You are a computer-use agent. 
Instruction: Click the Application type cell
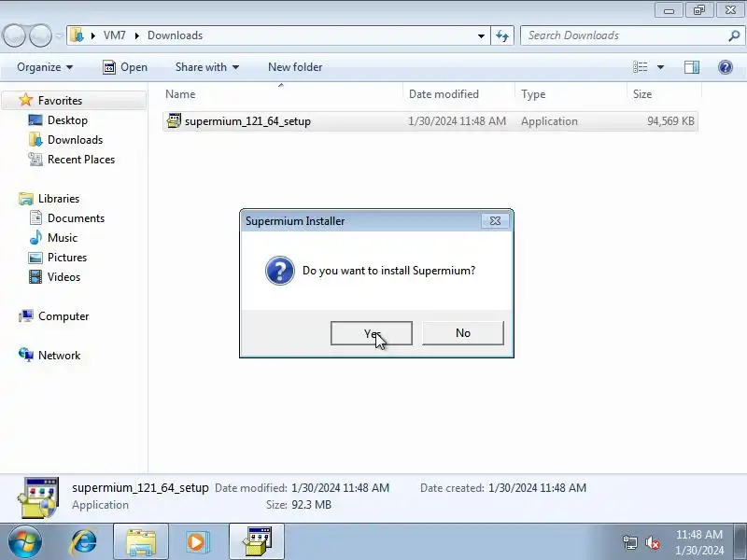[549, 121]
